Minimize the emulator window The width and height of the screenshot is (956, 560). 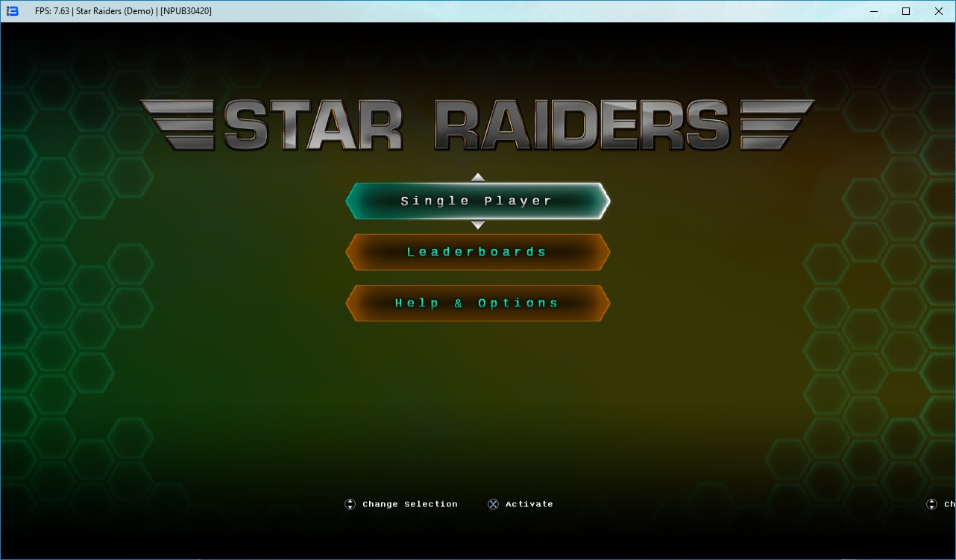click(x=873, y=11)
